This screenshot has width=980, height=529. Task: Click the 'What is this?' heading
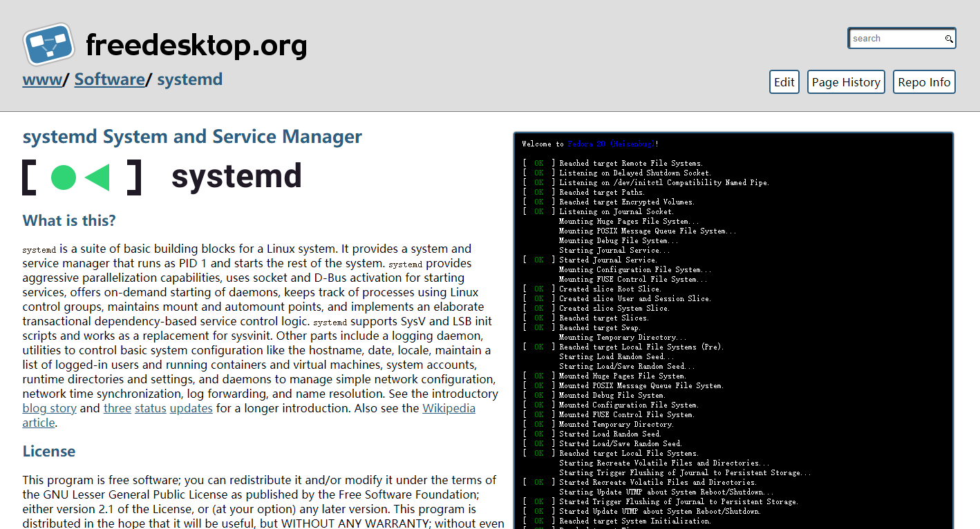[x=69, y=221]
